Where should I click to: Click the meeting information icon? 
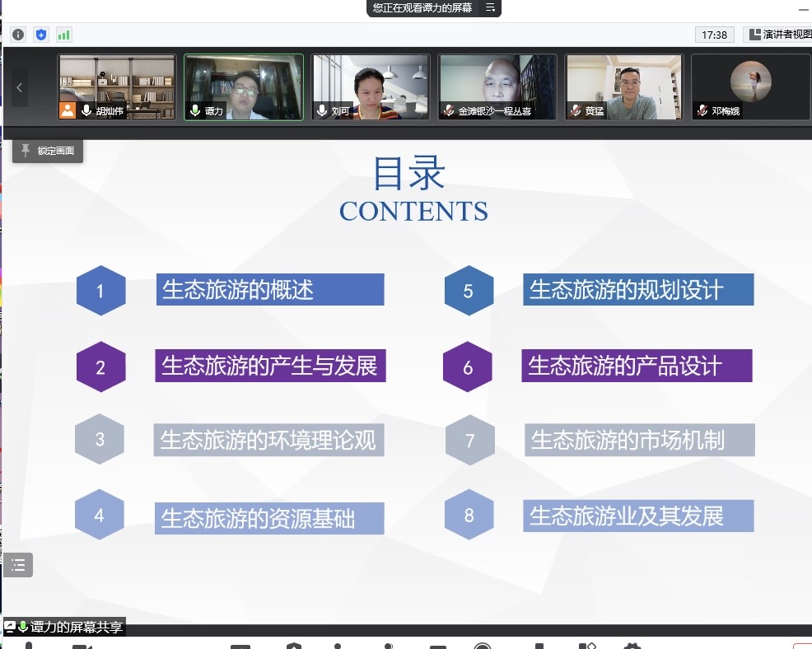coord(18,35)
